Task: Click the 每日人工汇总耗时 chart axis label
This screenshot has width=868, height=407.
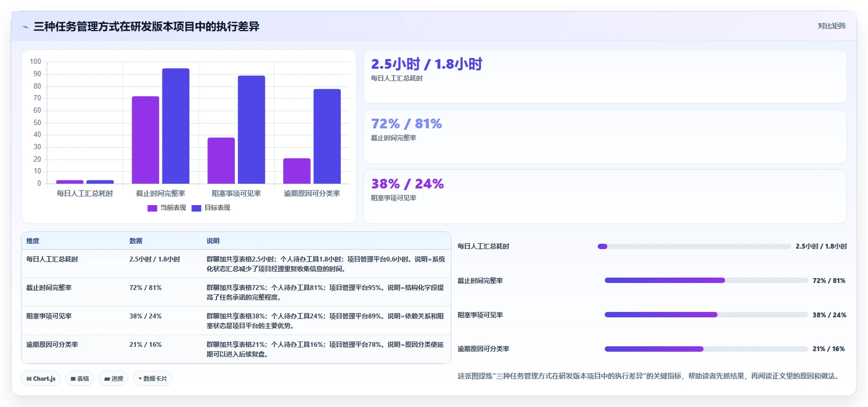Action: point(85,193)
